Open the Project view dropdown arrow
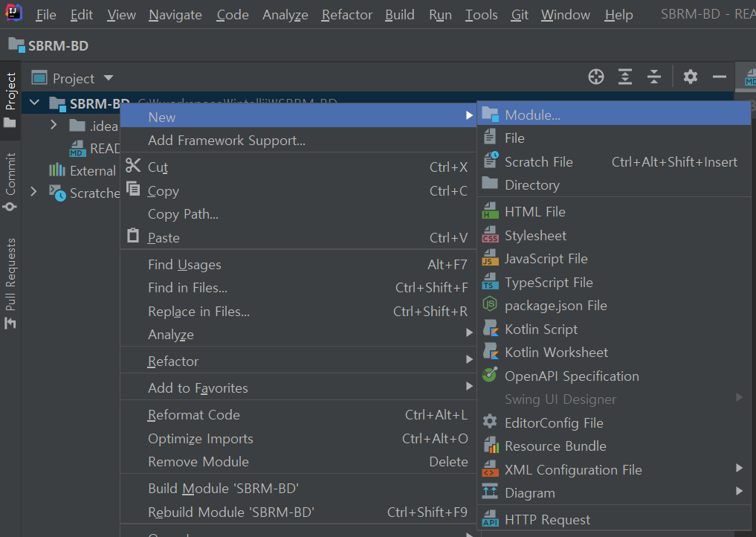The image size is (756, 537). pos(109,77)
